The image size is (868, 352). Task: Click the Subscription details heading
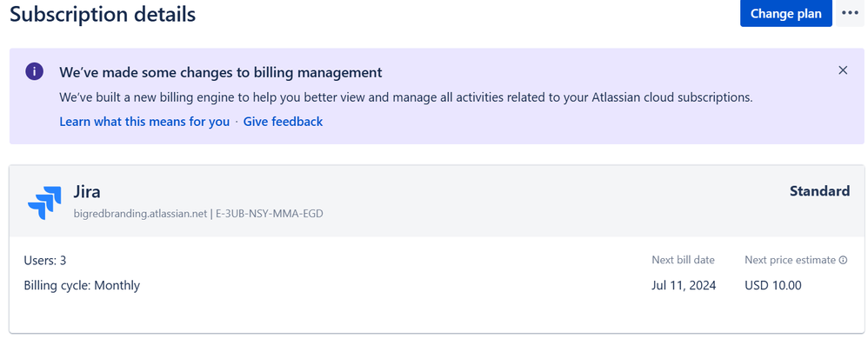pyautogui.click(x=103, y=15)
